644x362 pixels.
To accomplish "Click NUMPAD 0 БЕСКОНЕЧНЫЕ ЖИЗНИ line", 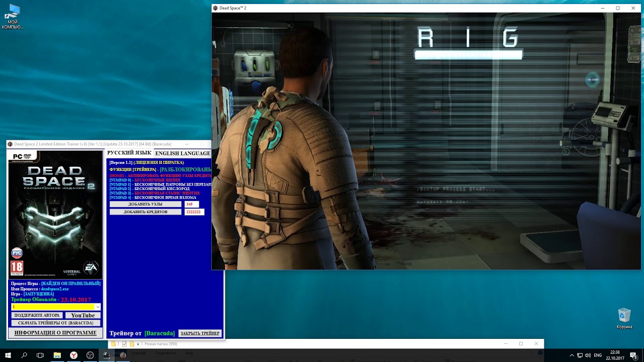I will pyautogui.click(x=145, y=180).
